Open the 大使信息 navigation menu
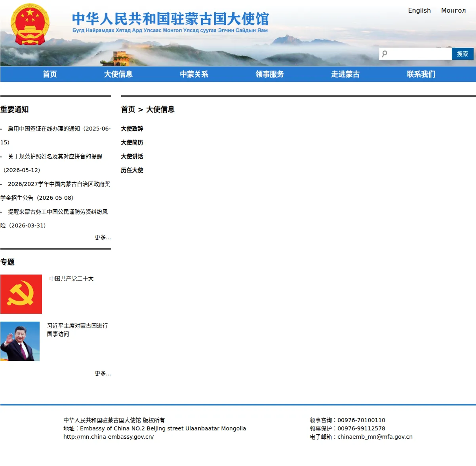 (118, 74)
